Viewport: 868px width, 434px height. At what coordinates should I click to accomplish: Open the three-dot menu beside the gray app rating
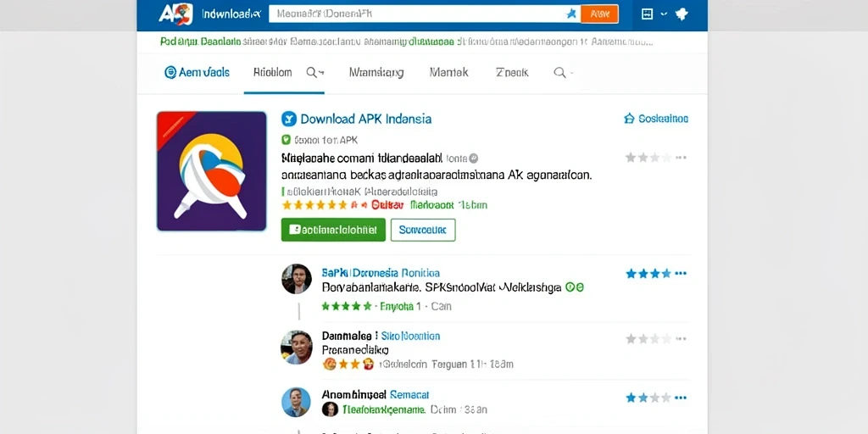[681, 158]
